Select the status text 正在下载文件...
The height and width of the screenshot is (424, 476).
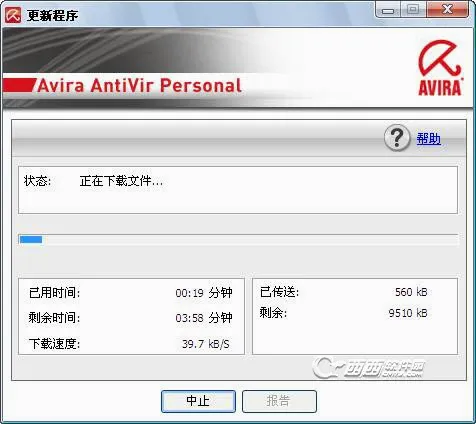point(121,181)
